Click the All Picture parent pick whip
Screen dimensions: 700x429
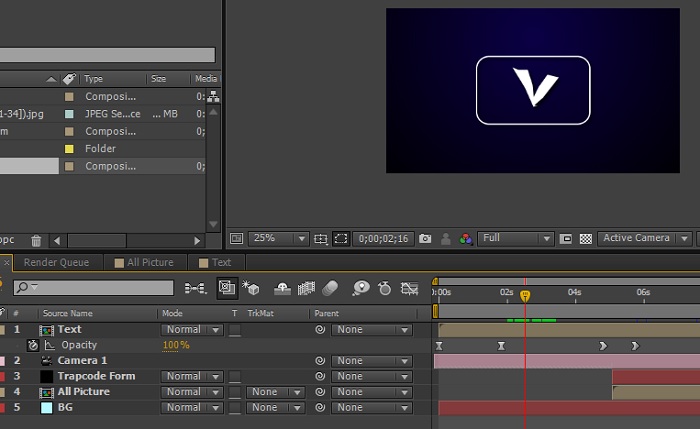tap(320, 392)
